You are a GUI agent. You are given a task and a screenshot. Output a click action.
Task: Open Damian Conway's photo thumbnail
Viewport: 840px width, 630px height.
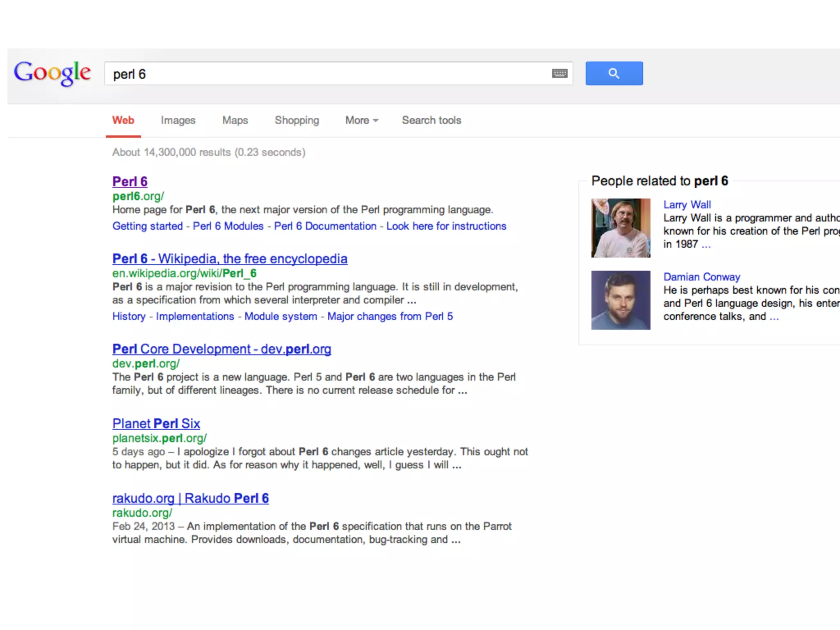point(620,300)
